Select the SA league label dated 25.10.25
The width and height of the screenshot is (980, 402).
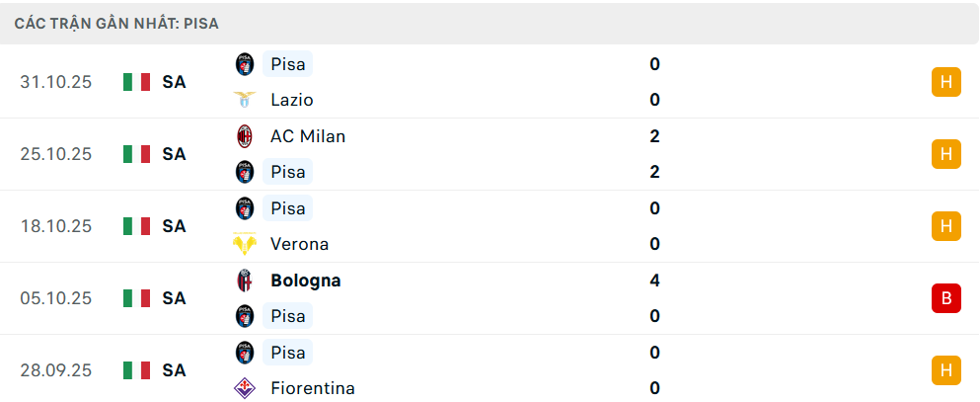175,154
